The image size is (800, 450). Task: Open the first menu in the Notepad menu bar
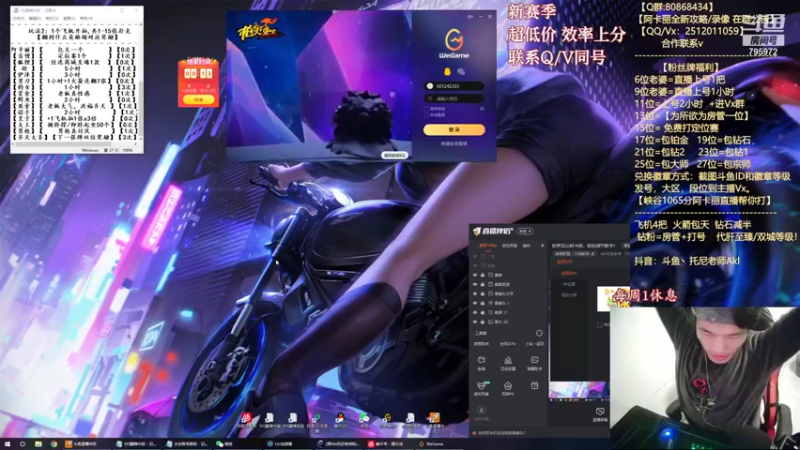point(18,18)
